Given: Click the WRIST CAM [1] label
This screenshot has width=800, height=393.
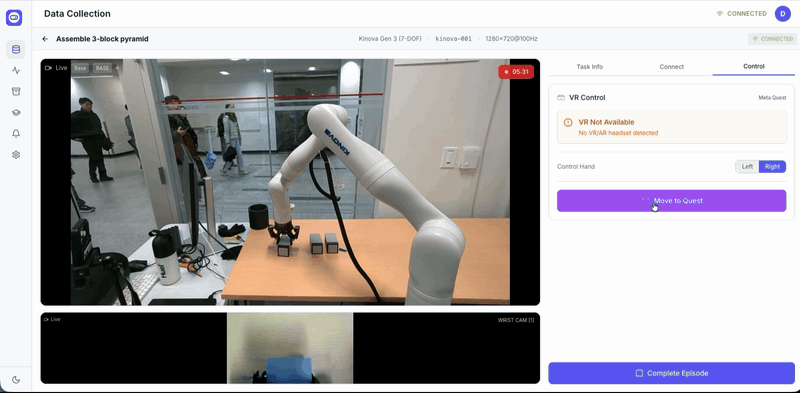Looking at the screenshot, I should (516, 321).
